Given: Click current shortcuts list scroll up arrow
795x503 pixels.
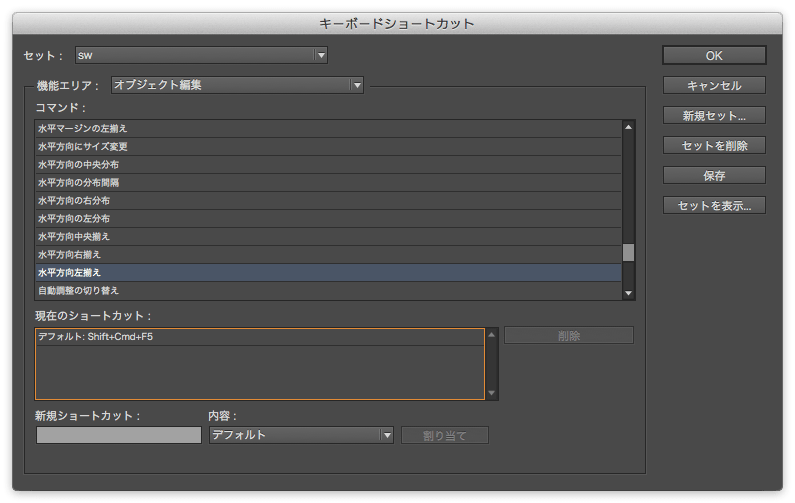Looking at the screenshot, I should pos(491,335).
